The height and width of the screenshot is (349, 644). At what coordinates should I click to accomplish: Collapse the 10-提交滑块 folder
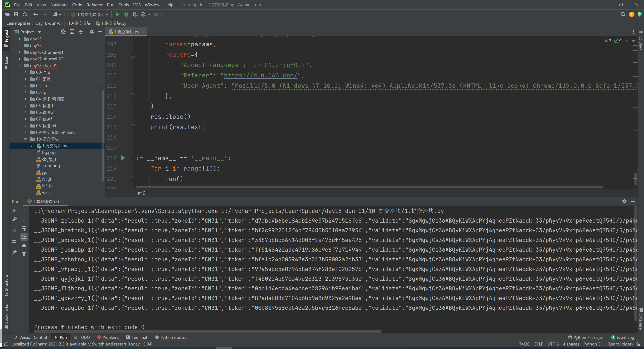pyautogui.click(x=25, y=139)
